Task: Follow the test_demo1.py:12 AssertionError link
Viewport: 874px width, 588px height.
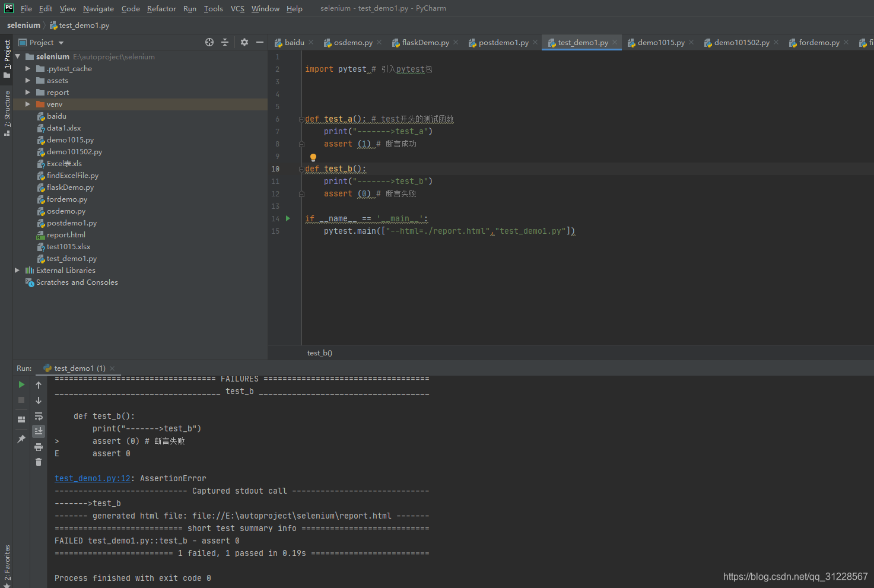Action: tap(92, 478)
